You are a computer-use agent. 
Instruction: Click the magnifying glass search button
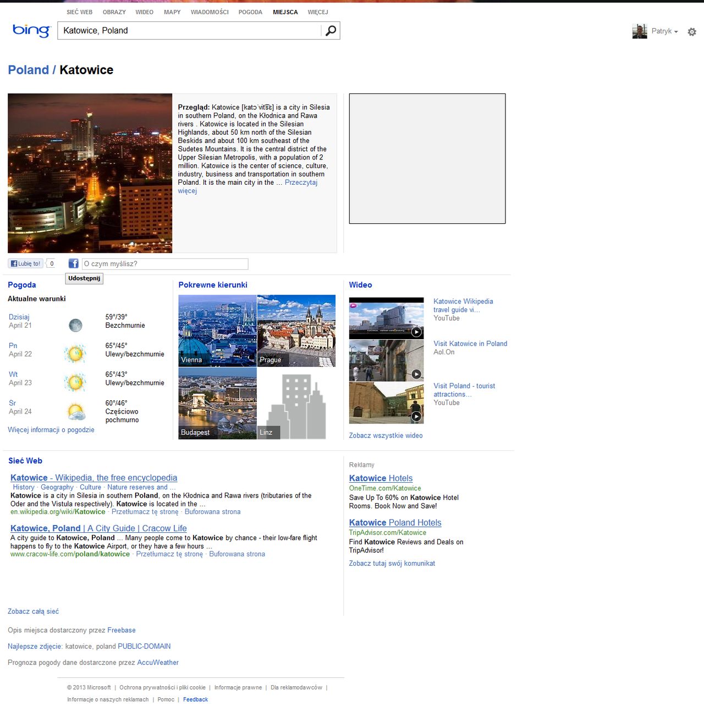(x=331, y=31)
